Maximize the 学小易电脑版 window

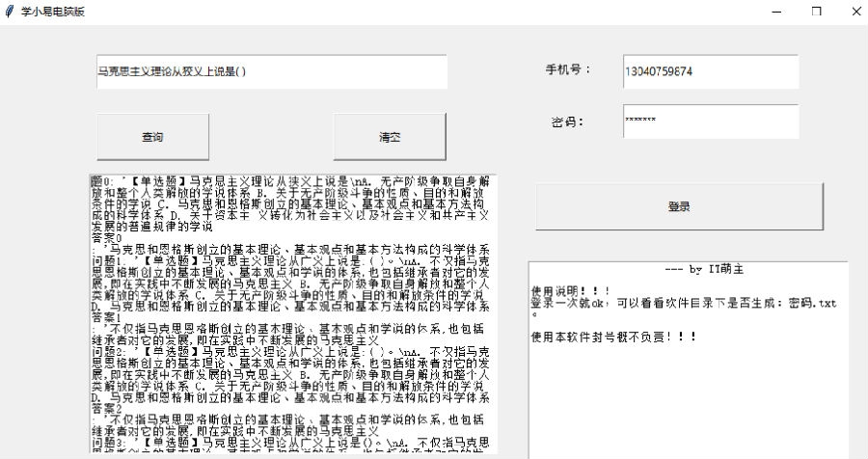click(817, 11)
